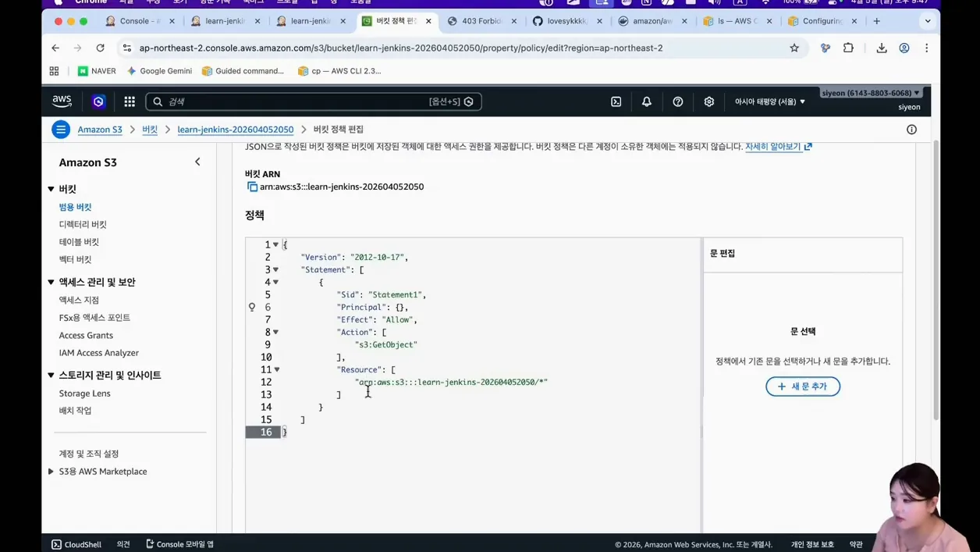Open a new browser tab
This screenshot has width=980, height=552.
point(877,21)
